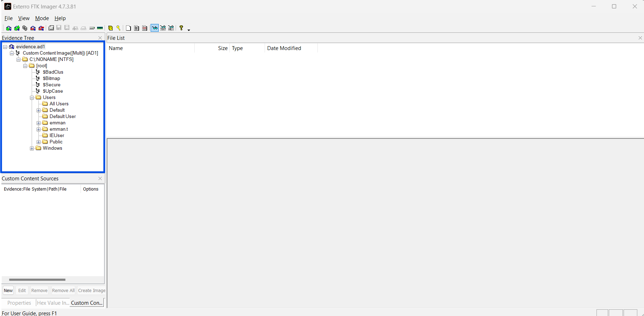Click the Obtain Protected Files safe icon

tap(111, 28)
